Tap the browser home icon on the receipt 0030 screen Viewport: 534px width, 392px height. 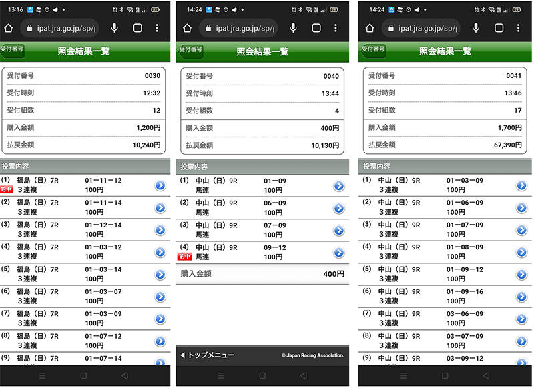pos(9,28)
